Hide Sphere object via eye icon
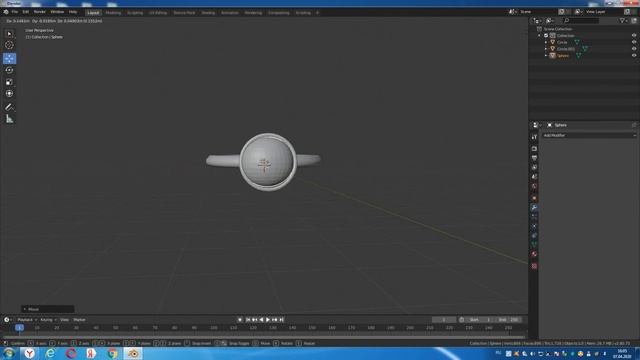 [634, 56]
